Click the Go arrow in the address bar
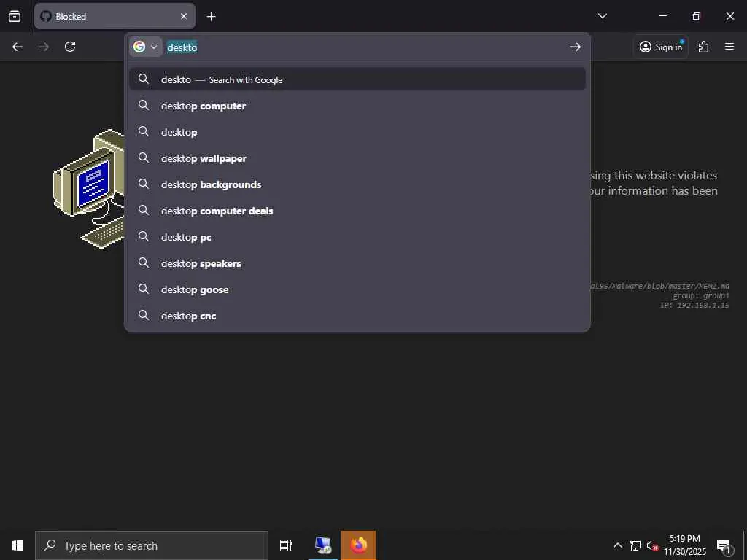The width and height of the screenshot is (747, 560). point(576,47)
